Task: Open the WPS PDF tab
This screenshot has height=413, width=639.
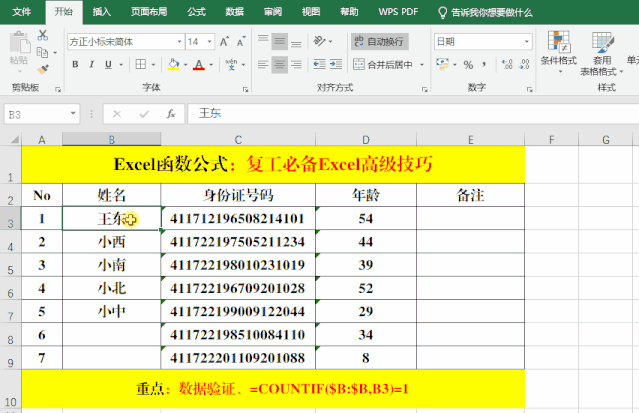Action: (x=398, y=12)
